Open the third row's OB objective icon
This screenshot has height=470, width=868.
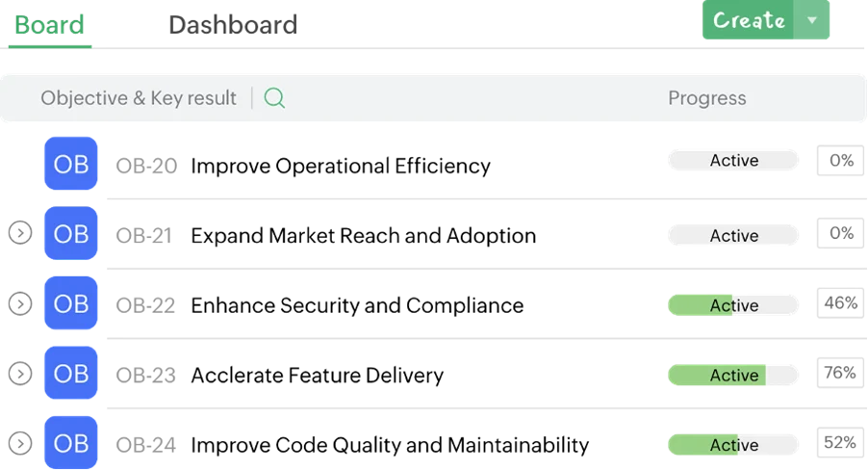point(70,304)
